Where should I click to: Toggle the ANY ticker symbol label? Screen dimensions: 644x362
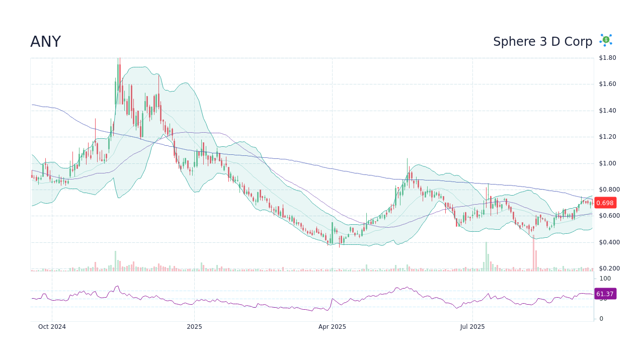[45, 42]
